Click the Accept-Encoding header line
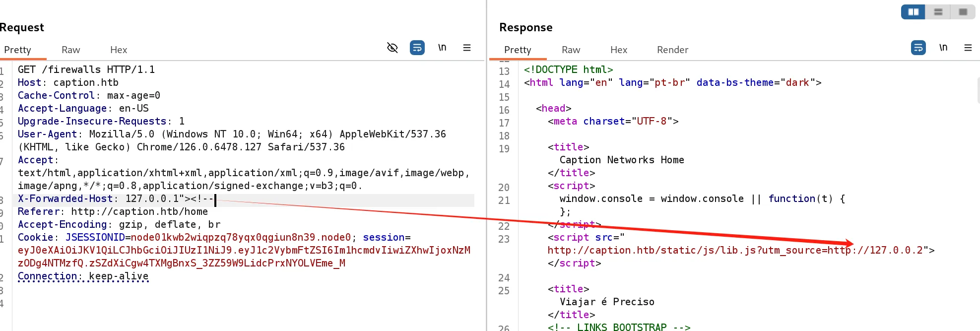This screenshot has width=980, height=331. (119, 224)
